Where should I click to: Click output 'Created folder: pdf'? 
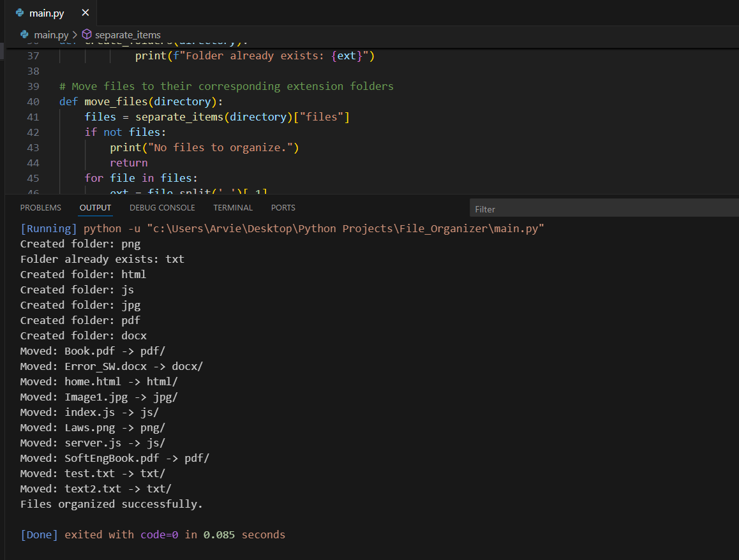tap(80, 320)
